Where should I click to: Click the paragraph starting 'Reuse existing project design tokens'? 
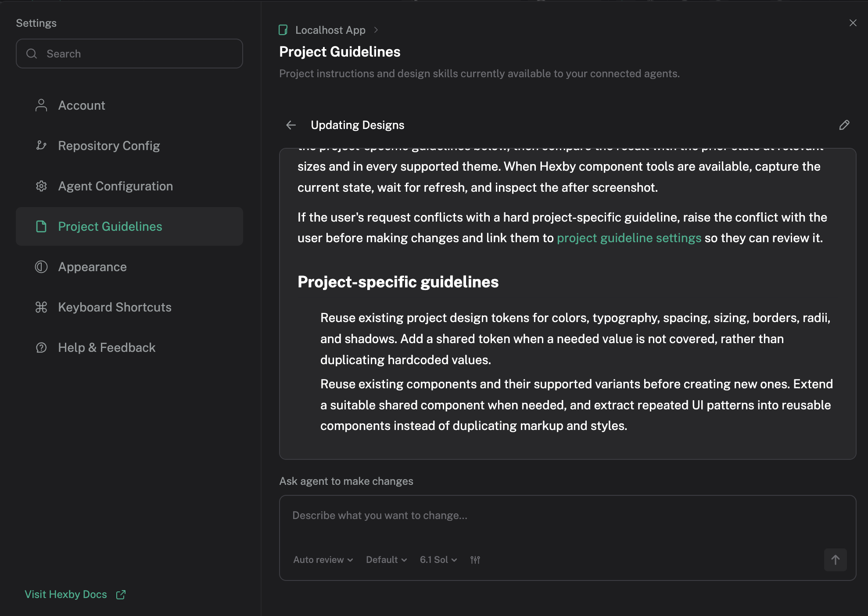click(576, 339)
